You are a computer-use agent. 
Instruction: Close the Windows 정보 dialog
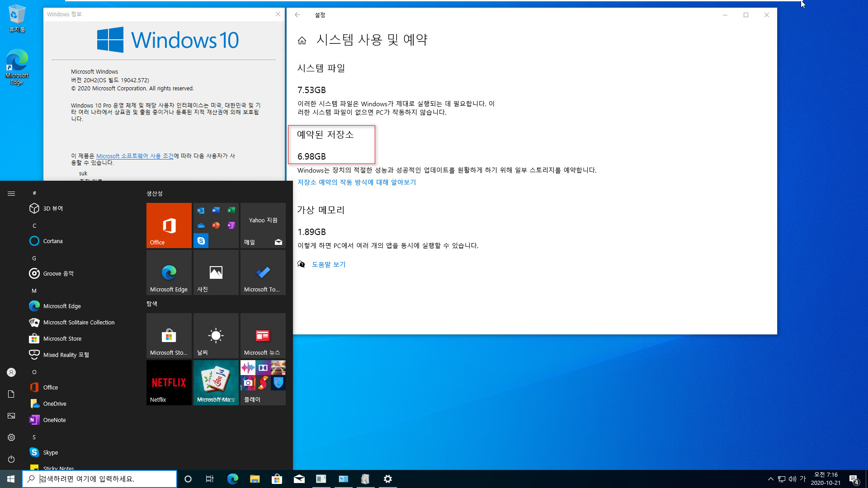(278, 14)
